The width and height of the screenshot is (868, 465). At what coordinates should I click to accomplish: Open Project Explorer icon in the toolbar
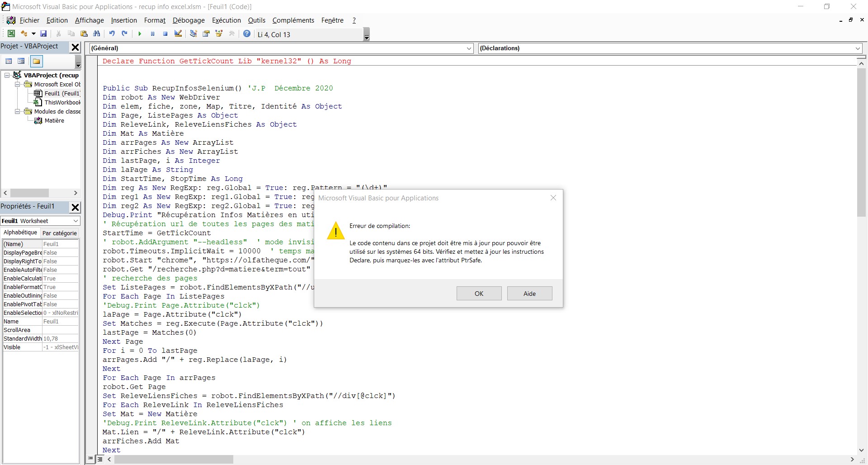[193, 34]
